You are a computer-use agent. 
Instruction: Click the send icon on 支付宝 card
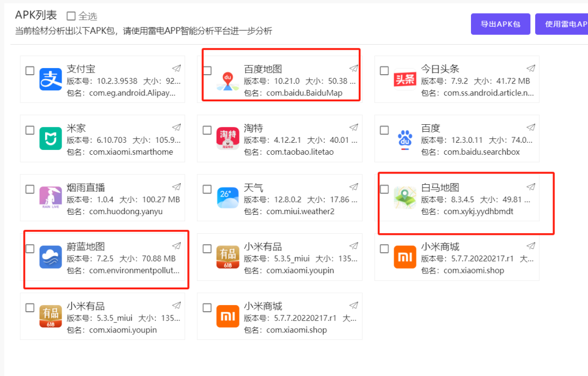click(176, 68)
